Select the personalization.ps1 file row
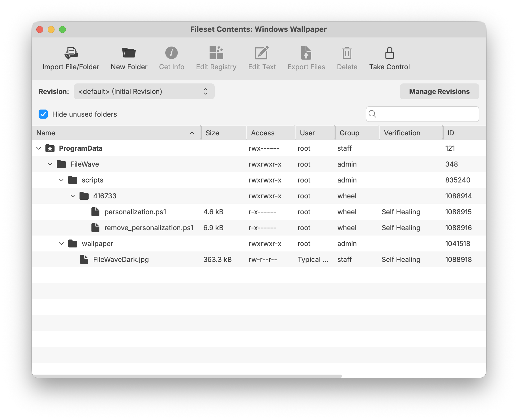This screenshot has width=518, height=420. [x=135, y=212]
